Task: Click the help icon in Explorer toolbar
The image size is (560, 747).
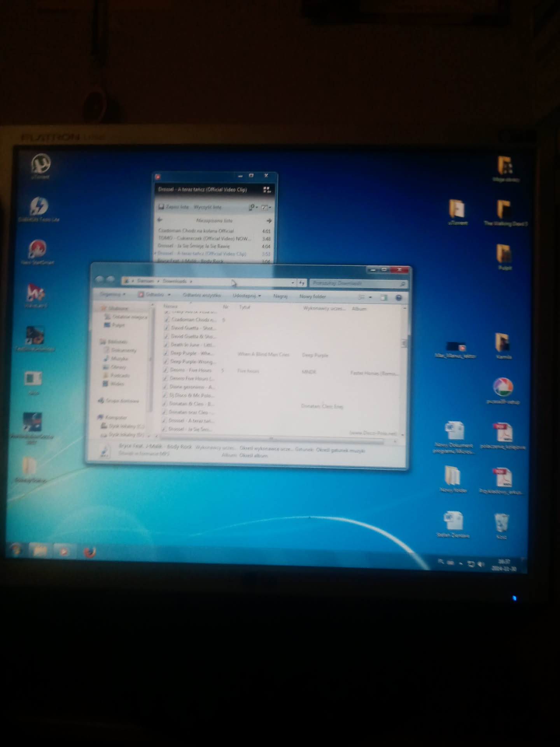Action: point(399,298)
